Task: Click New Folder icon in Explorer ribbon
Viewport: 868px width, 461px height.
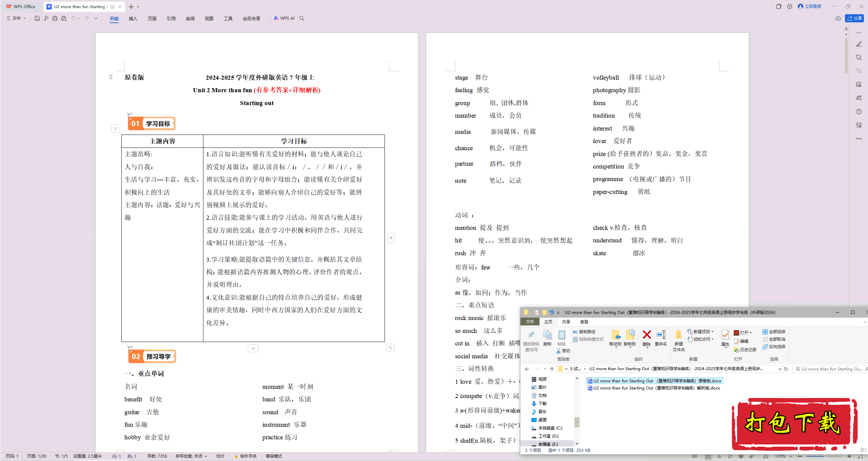Action: coord(678,335)
